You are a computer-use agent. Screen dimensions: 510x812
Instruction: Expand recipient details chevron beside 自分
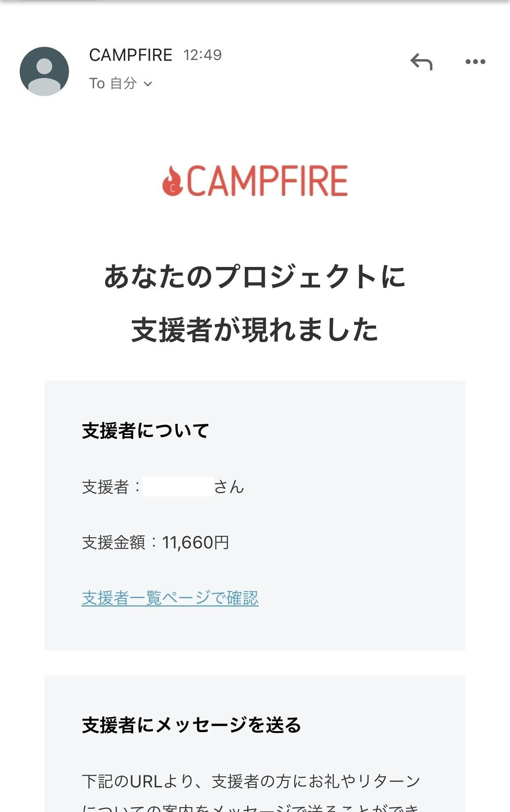(148, 84)
